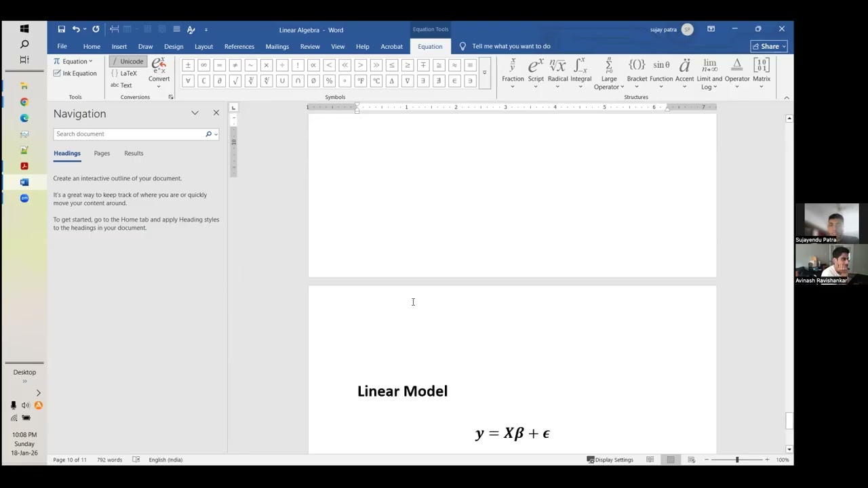Click the Share button
The width and height of the screenshot is (868, 488).
point(768,46)
